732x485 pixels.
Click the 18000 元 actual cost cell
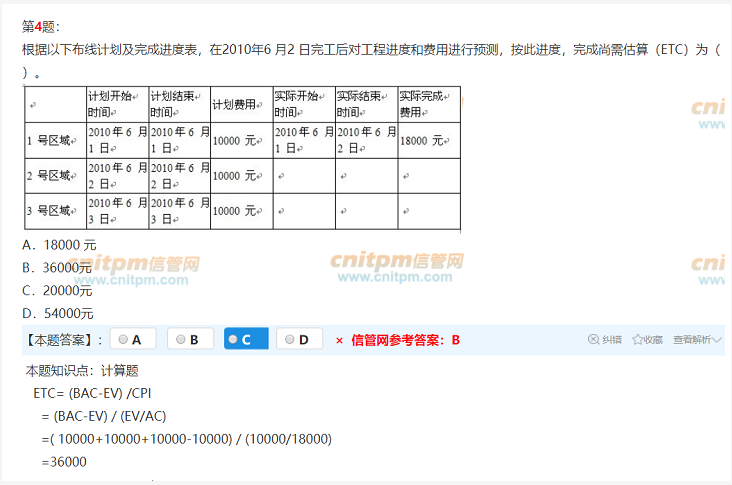click(422, 140)
